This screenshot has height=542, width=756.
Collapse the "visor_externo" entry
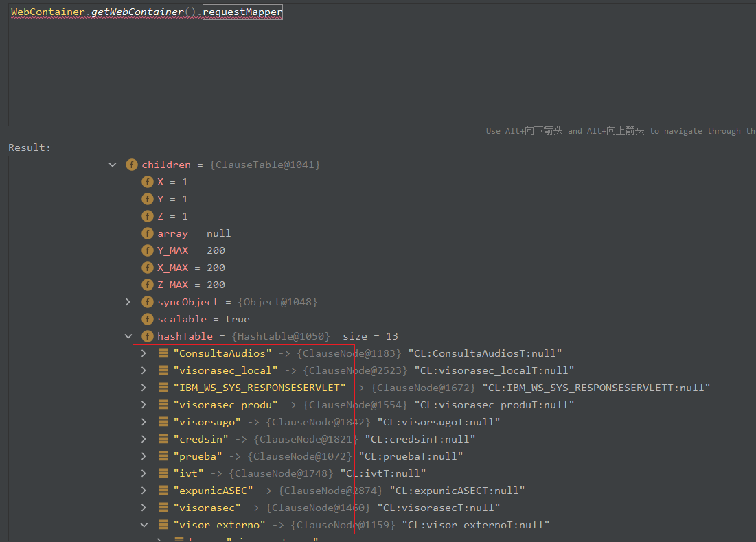[144, 525]
